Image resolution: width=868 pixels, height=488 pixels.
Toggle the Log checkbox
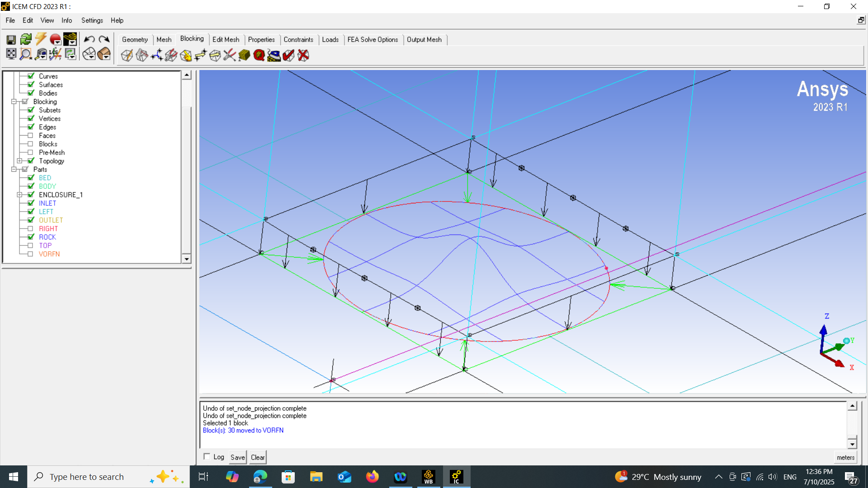point(207,456)
